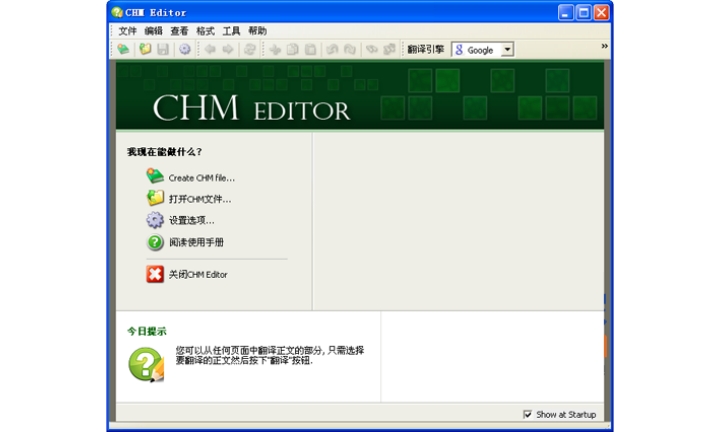
Task: Click the red X icon beside 关闭CHM Editor
Action: tap(155, 274)
